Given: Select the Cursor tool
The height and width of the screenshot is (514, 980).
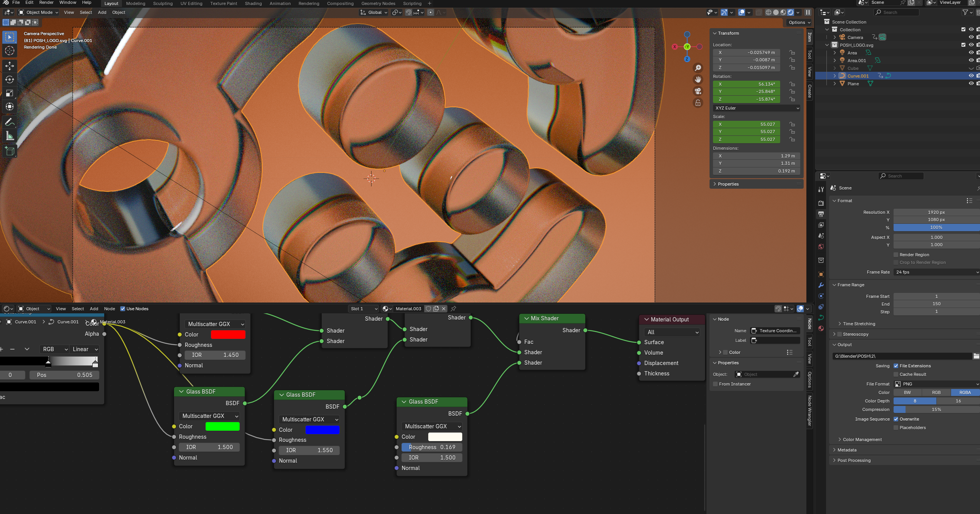Looking at the screenshot, I should tap(10, 51).
